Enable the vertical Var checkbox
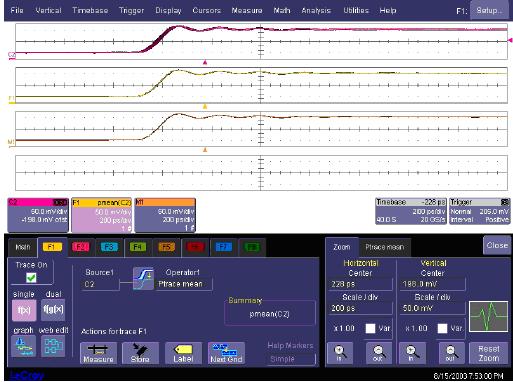Screen dimensions: 513x382 442,328
